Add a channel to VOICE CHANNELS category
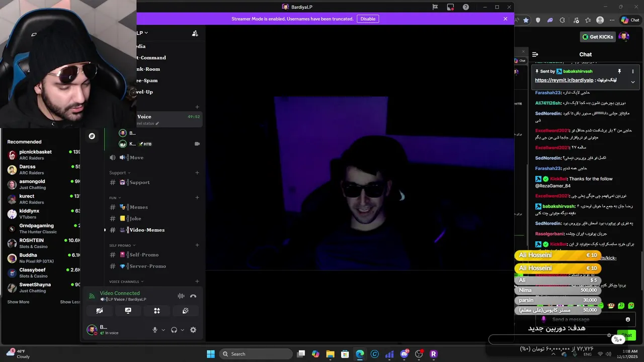The height and width of the screenshot is (362, 644). pyautogui.click(x=197, y=282)
